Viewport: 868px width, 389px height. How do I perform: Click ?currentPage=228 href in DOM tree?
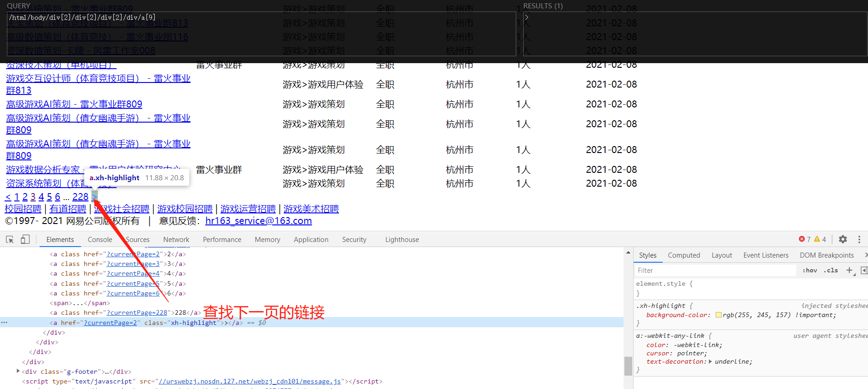tap(137, 312)
